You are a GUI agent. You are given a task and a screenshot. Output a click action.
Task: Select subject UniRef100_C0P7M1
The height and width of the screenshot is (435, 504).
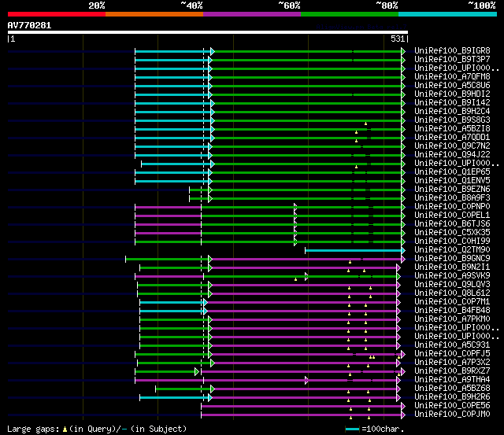click(452, 302)
